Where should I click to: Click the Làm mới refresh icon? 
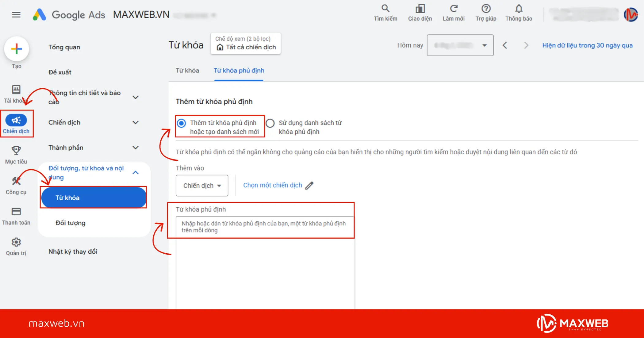point(454,9)
